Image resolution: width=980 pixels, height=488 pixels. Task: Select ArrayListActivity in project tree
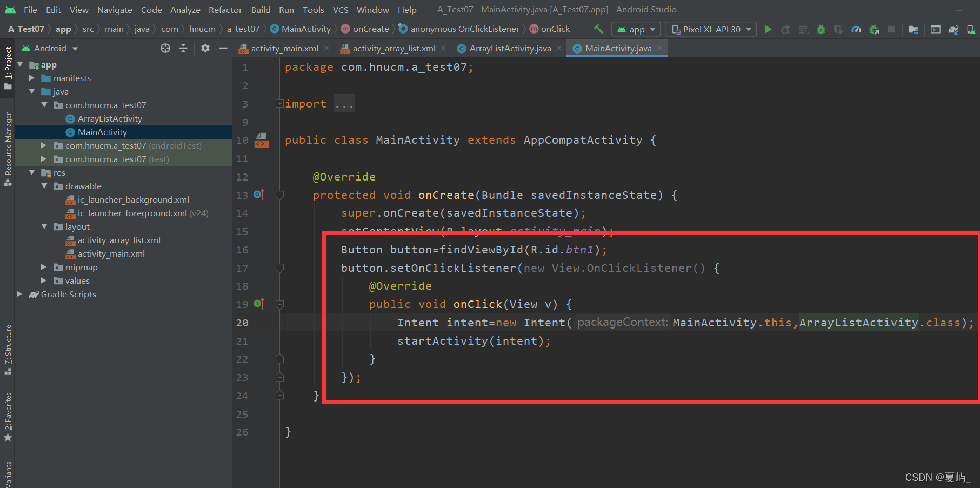[x=110, y=118]
